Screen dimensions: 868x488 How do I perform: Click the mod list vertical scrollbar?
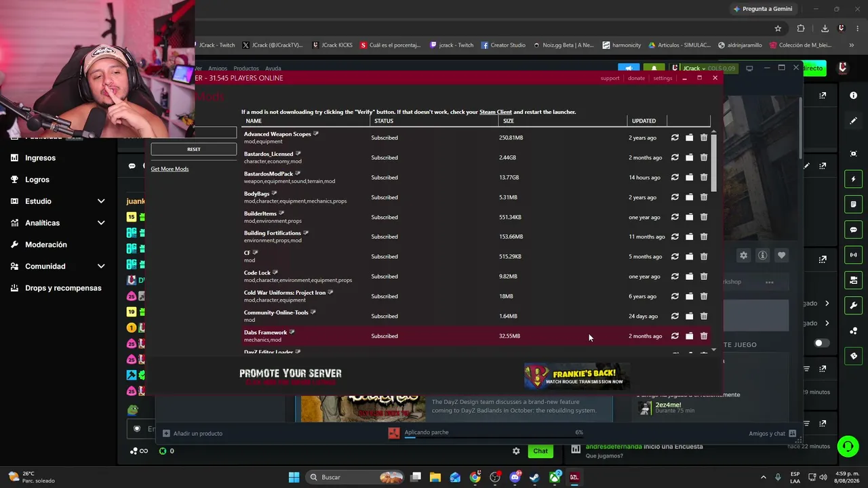(x=713, y=163)
